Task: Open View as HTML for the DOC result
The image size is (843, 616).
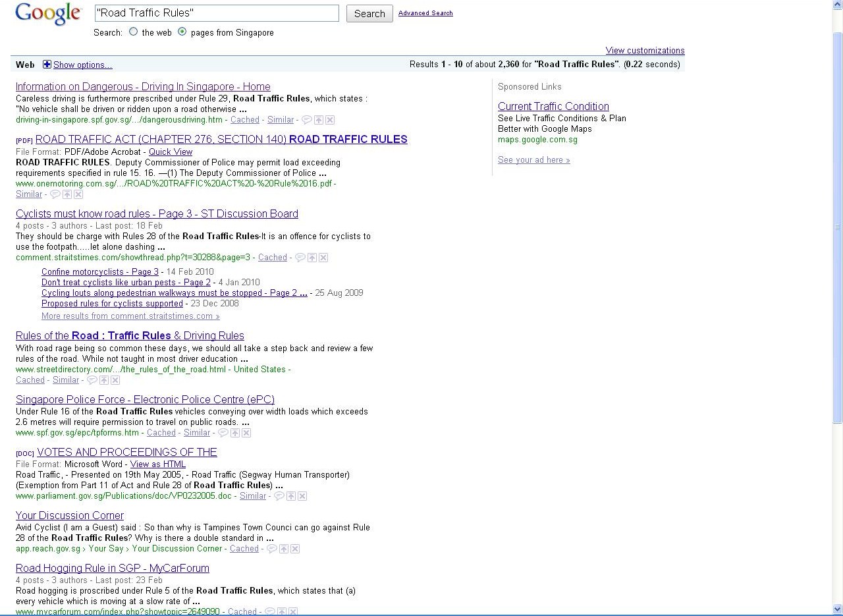Action: click(x=158, y=464)
